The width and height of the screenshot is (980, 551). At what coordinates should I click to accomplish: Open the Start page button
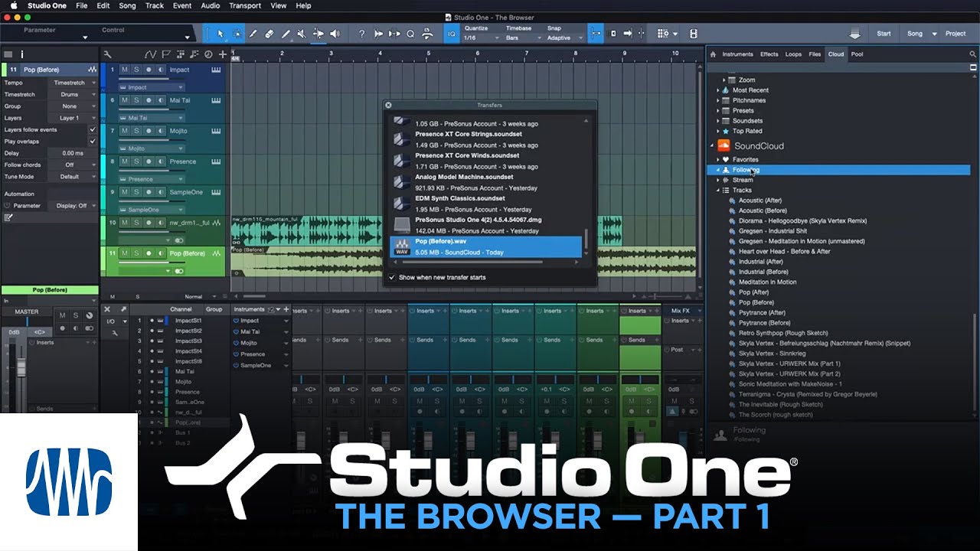click(884, 34)
